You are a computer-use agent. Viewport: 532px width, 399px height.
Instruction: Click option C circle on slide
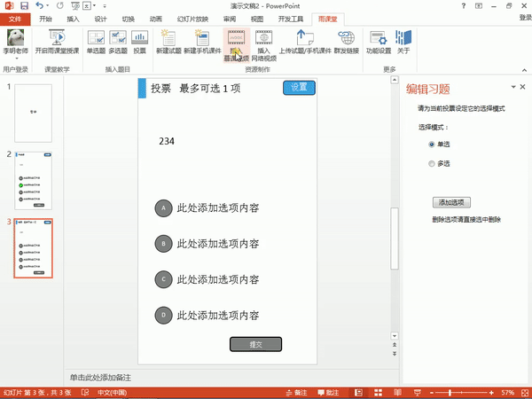coord(163,279)
